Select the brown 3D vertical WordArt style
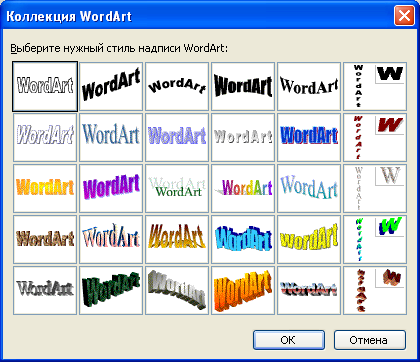The image size is (420, 362). [375, 290]
